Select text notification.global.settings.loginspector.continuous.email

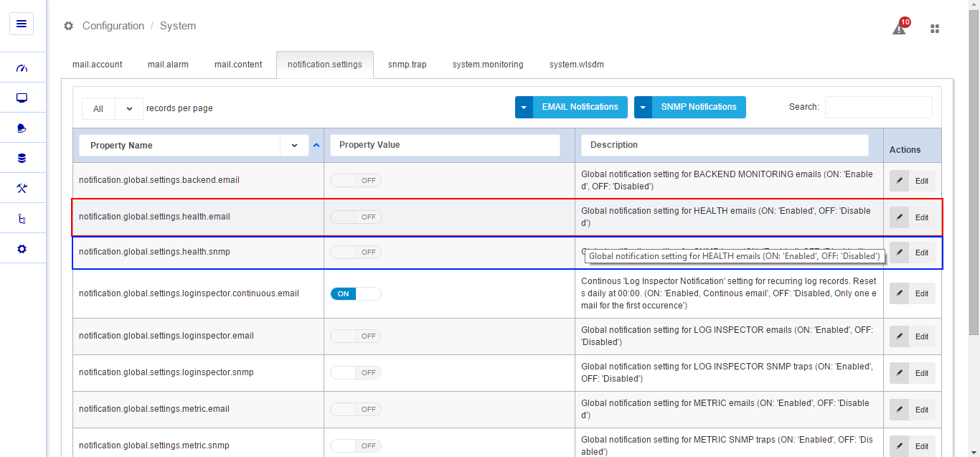(189, 293)
